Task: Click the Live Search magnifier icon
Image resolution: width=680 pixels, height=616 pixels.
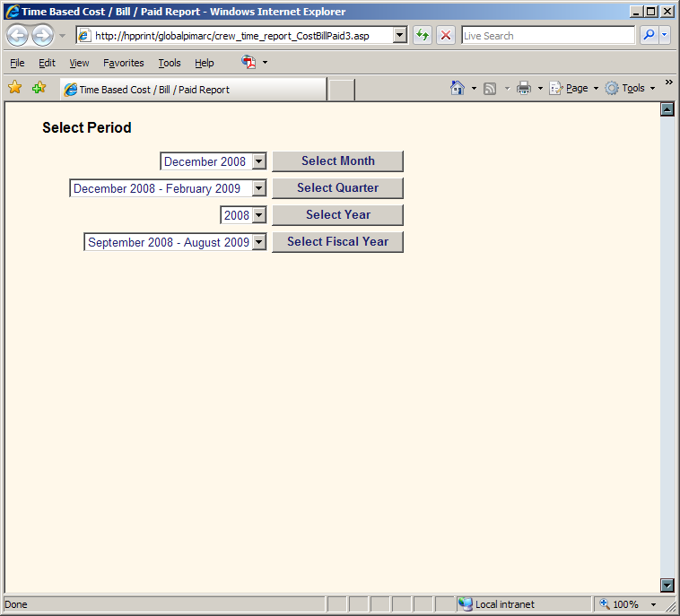Action: click(x=648, y=36)
